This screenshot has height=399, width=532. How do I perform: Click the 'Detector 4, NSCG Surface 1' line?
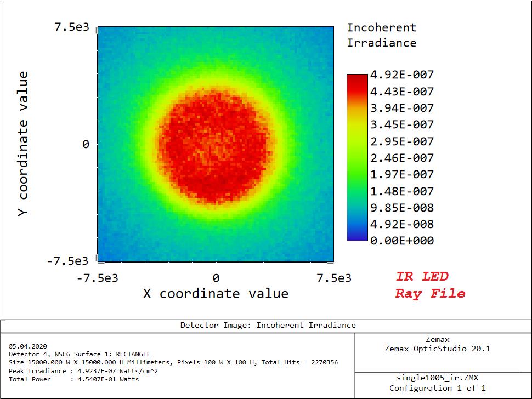coord(80,354)
